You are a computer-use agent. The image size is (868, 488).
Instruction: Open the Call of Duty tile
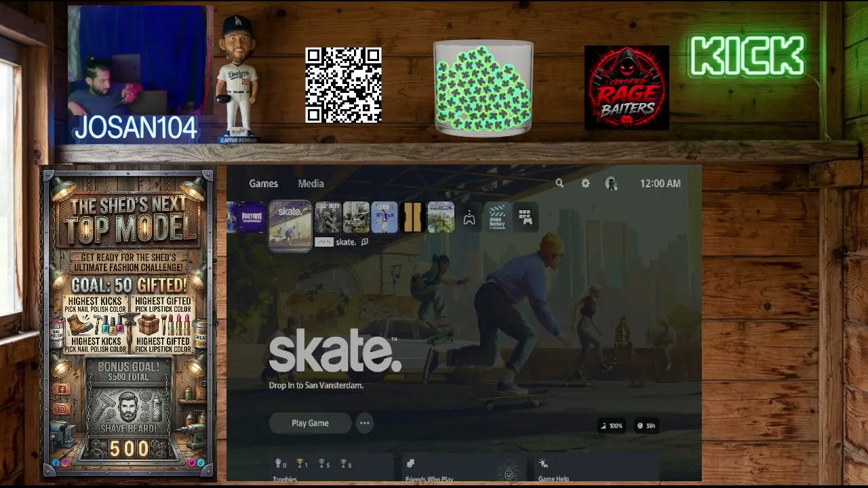click(328, 217)
